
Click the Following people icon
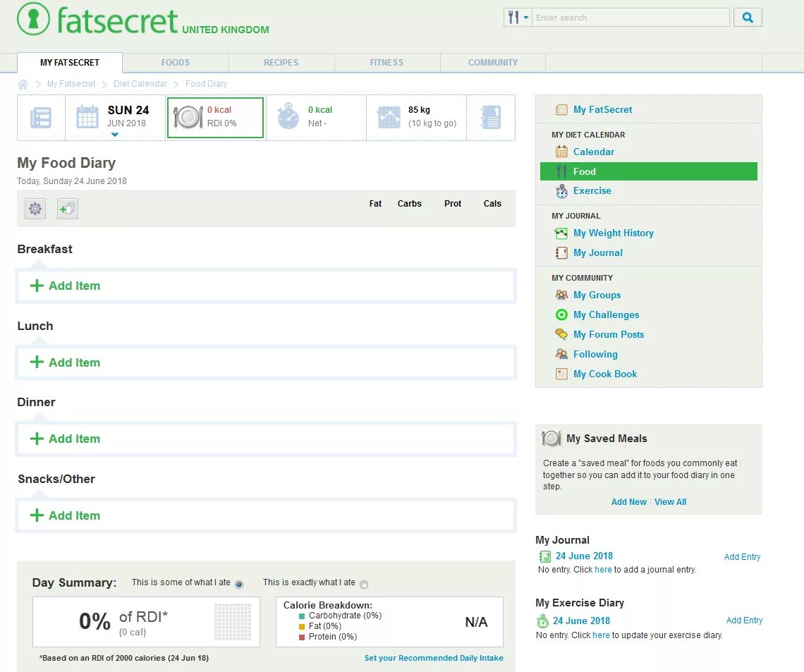tap(561, 354)
